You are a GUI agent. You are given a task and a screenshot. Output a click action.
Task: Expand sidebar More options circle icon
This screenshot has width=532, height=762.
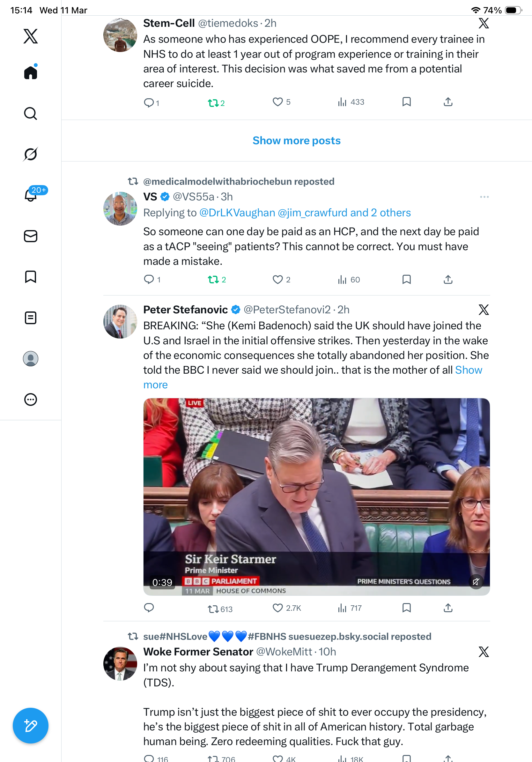[31, 400]
